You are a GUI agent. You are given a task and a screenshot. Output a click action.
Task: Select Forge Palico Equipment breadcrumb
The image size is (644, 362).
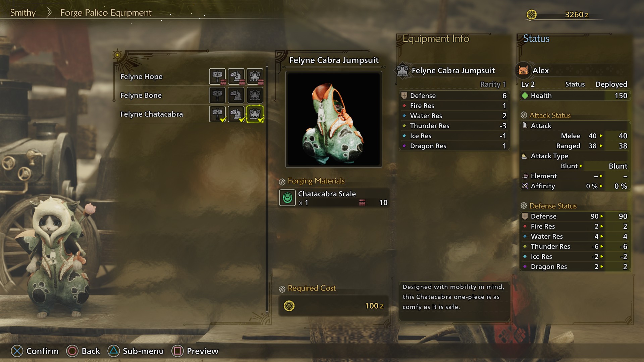(x=106, y=13)
